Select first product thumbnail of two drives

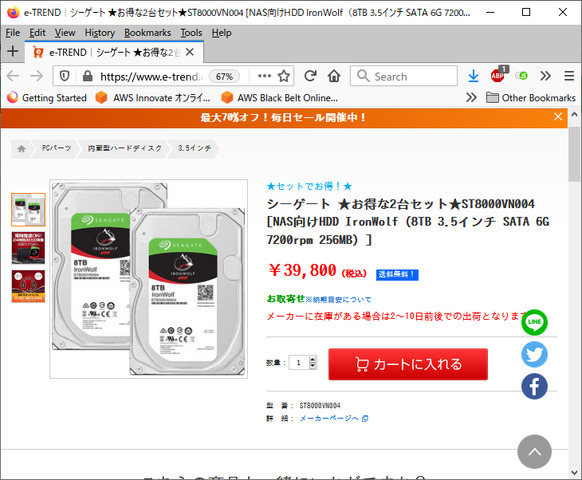[x=28, y=210]
